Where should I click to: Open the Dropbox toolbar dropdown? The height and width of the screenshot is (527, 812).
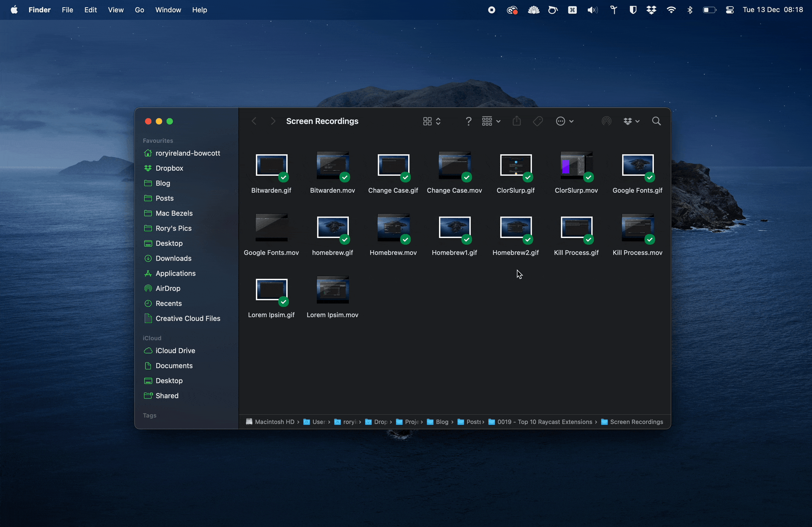631,121
